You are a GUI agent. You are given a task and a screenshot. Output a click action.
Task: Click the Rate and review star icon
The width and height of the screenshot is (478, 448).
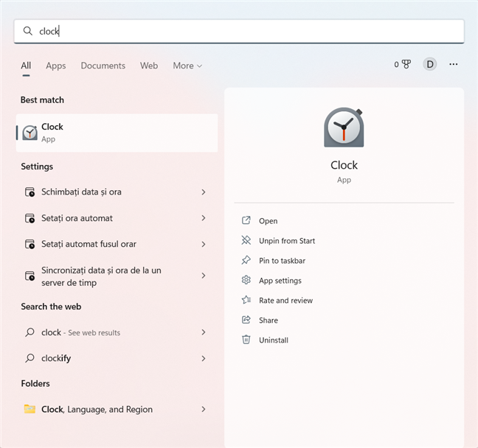[x=246, y=300]
